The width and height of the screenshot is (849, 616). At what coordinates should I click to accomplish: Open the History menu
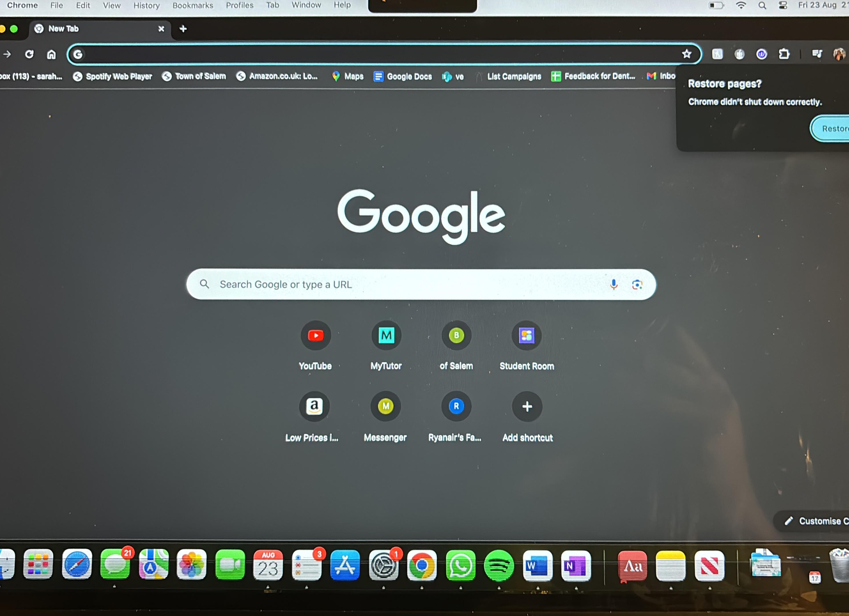click(146, 5)
